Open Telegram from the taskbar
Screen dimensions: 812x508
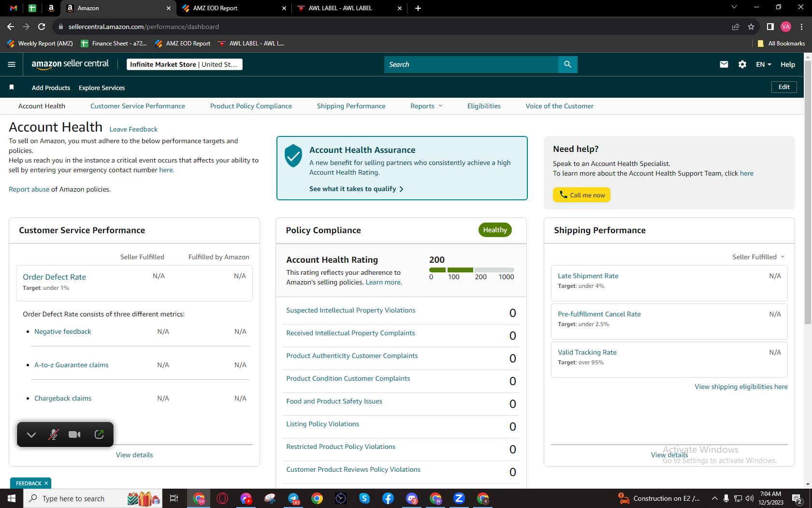294,498
